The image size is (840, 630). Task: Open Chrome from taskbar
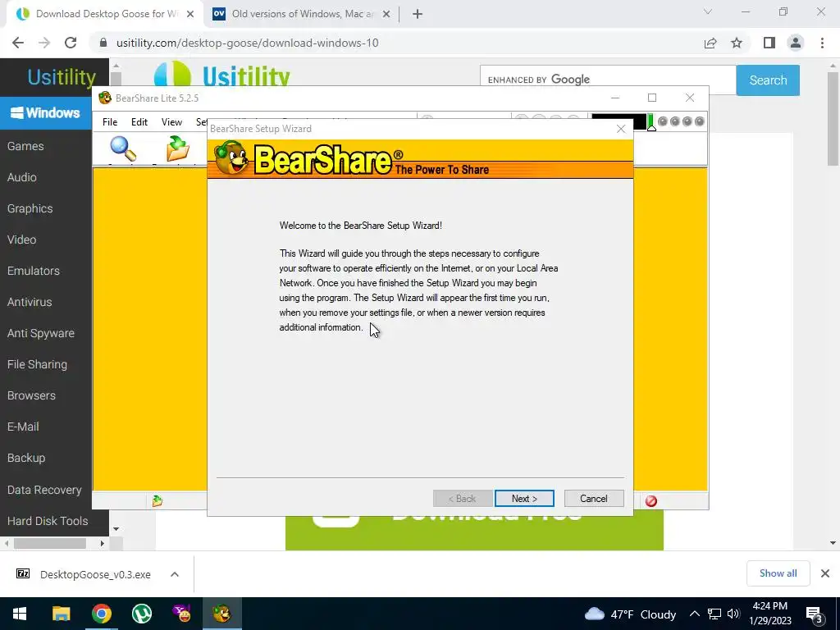click(x=101, y=614)
